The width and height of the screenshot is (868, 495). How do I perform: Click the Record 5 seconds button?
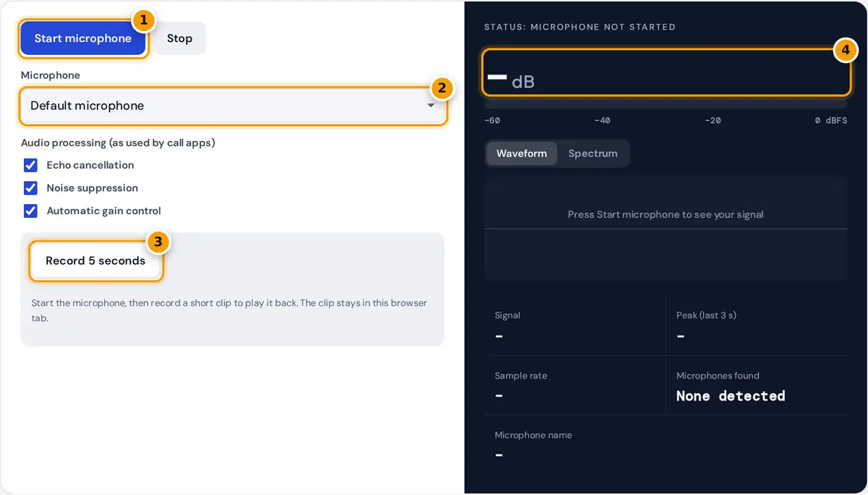(95, 261)
